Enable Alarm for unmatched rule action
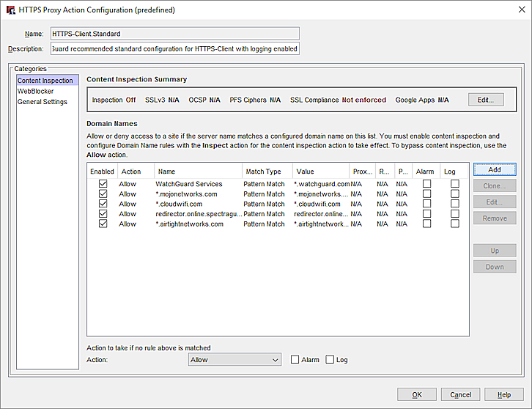Image resolution: width=532 pixels, height=409 pixels. pyautogui.click(x=295, y=360)
